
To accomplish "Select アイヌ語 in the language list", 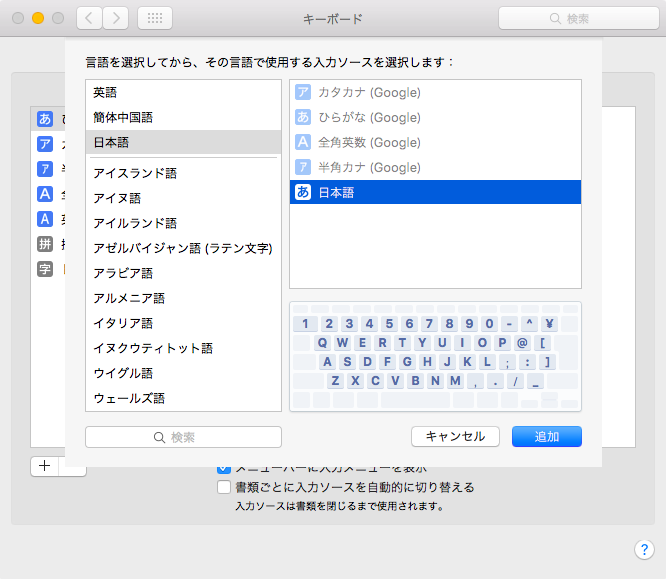I will tap(183, 198).
